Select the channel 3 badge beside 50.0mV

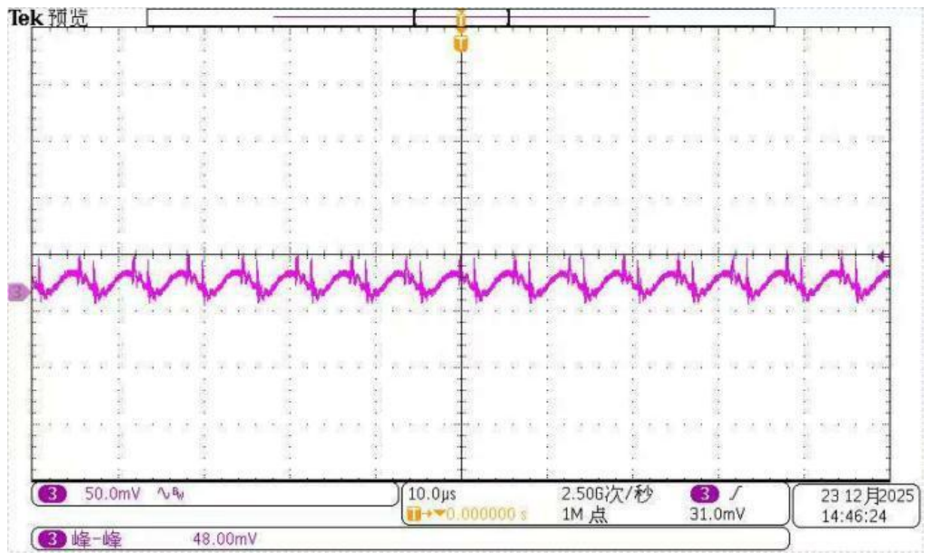[53, 494]
